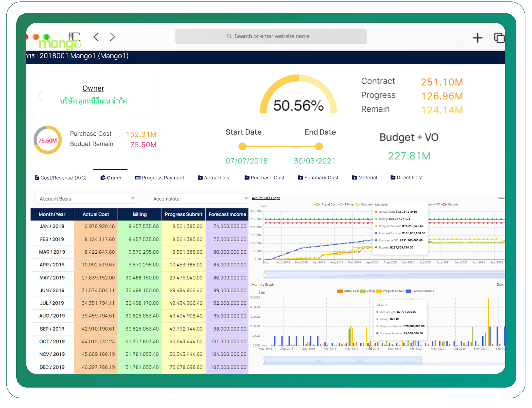Open the Account Basis dropdown
This screenshot has height=408, width=532.
tap(87, 199)
